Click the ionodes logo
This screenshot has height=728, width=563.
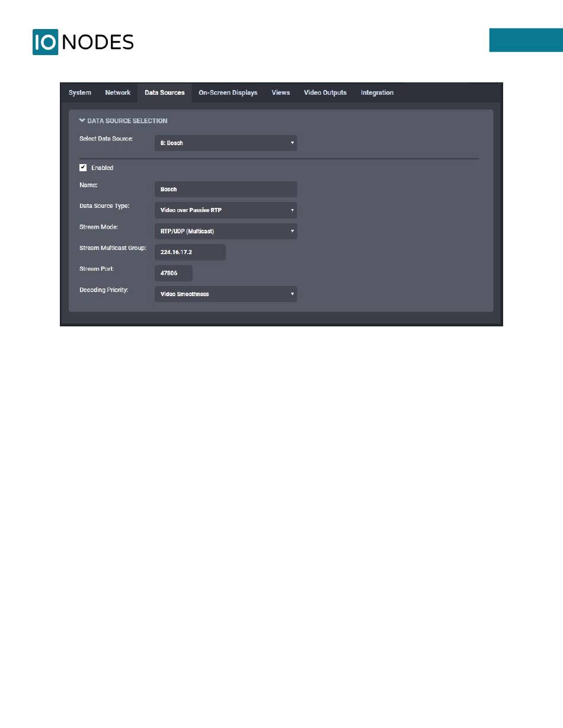coord(83,42)
